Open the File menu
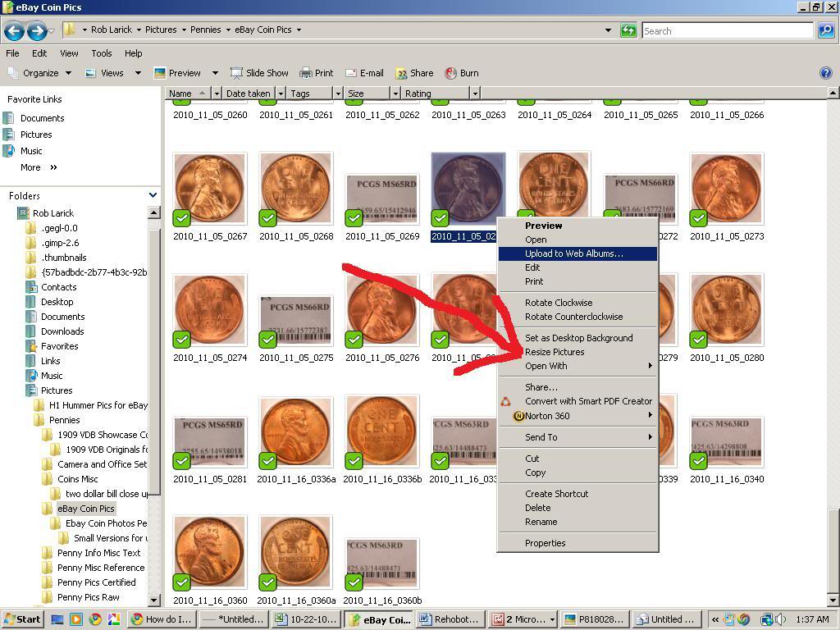The width and height of the screenshot is (840, 630). (x=12, y=53)
